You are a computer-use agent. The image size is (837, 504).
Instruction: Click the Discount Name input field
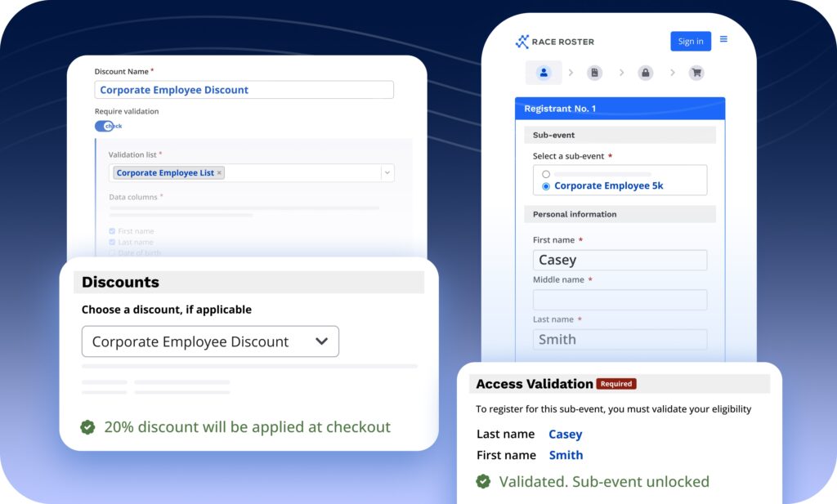[244, 90]
